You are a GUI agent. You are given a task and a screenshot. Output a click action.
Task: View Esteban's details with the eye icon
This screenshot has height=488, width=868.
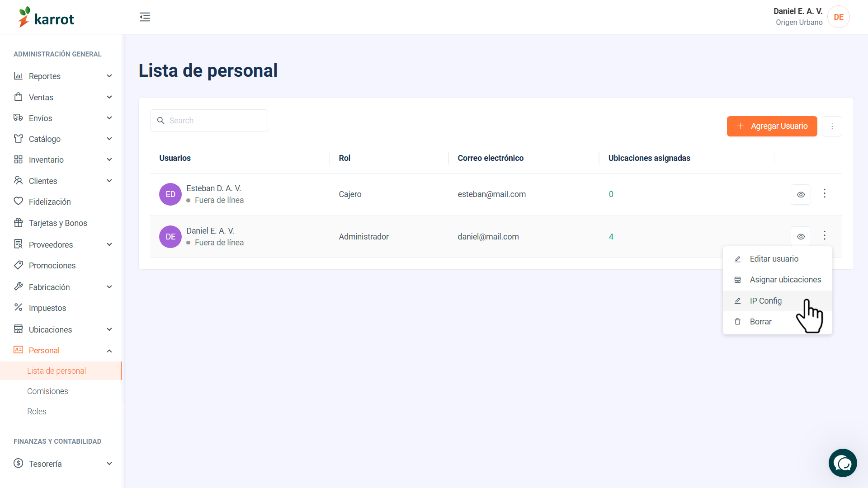(x=801, y=195)
